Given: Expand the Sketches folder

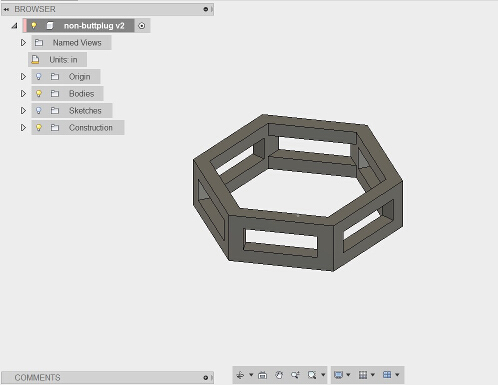Looking at the screenshot, I should [23, 111].
